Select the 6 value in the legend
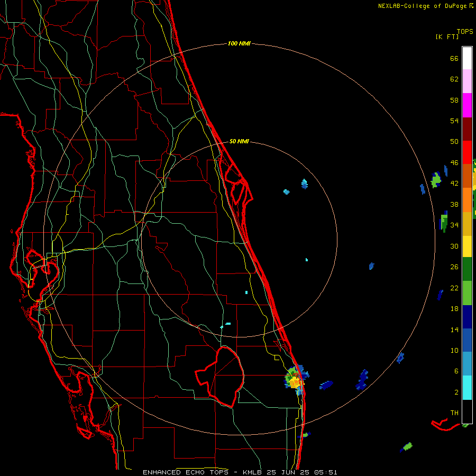The height and width of the screenshot is (476, 476). pyautogui.click(x=456, y=371)
